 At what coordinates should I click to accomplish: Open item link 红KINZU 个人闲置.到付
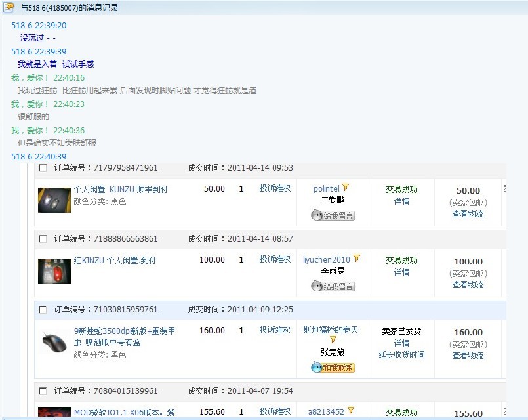coord(115,261)
